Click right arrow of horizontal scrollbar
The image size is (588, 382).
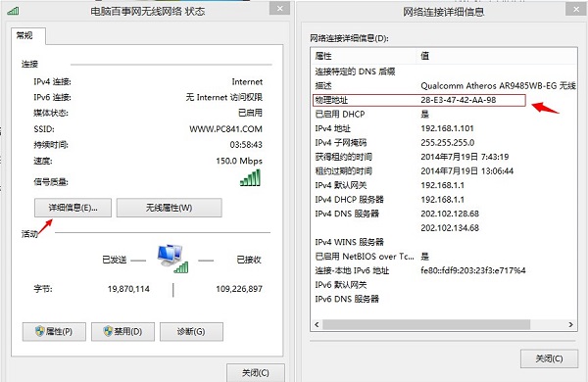pyautogui.click(x=570, y=324)
